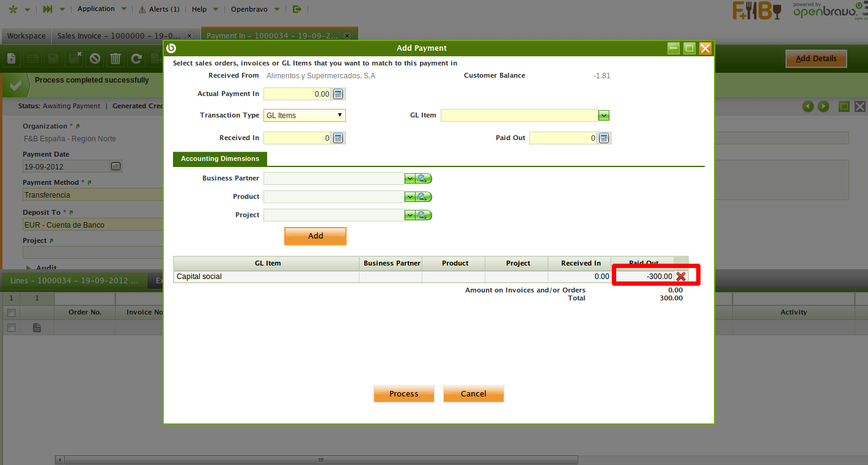Open Product search selector icon
868x465 pixels.
pyautogui.click(x=424, y=197)
